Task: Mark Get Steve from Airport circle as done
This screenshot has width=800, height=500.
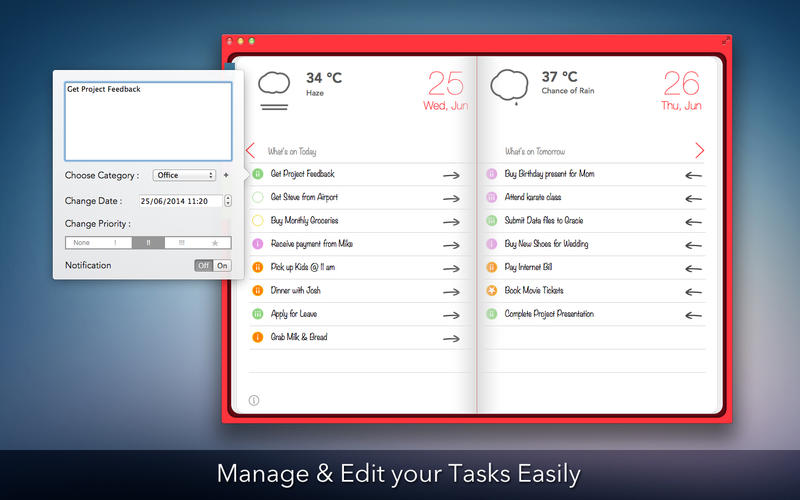Action: pos(258,197)
